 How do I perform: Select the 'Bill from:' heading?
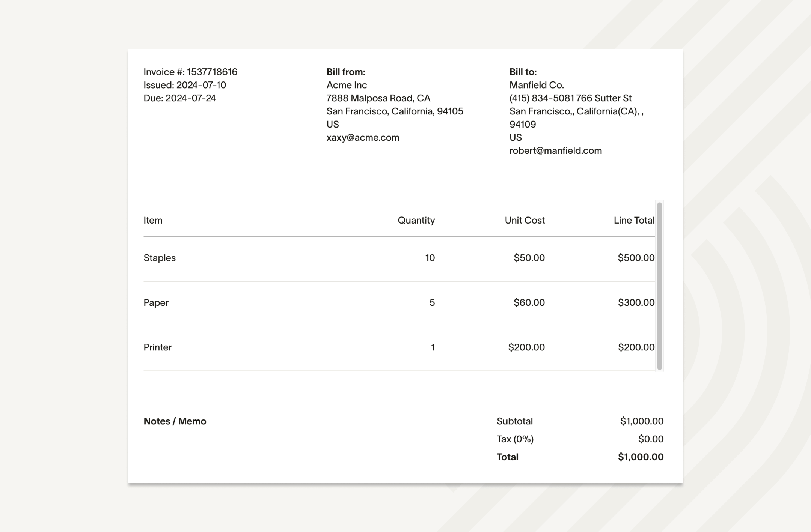pyautogui.click(x=346, y=72)
